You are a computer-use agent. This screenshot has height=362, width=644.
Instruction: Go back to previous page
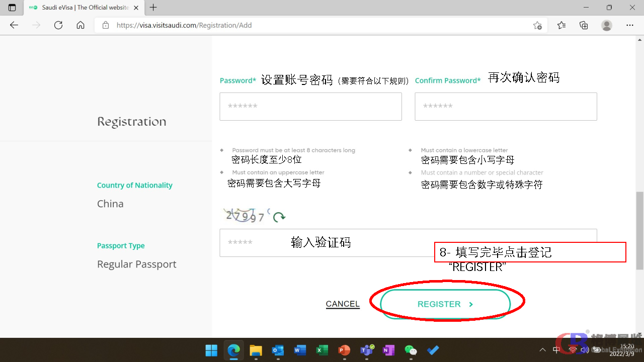14,25
